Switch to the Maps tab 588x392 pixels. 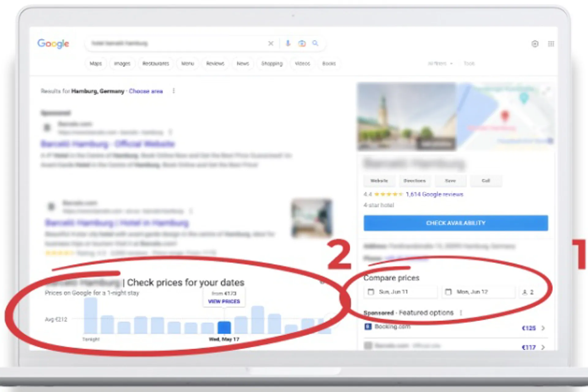96,63
